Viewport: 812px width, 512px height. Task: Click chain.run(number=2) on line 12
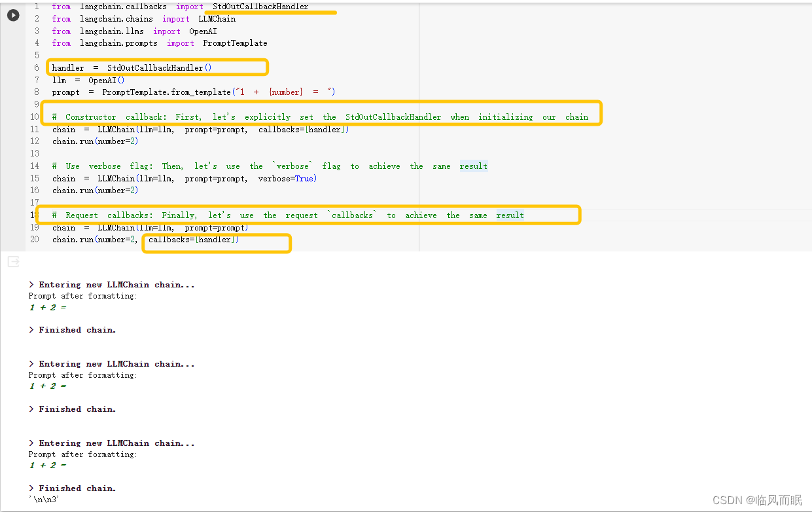(x=96, y=141)
